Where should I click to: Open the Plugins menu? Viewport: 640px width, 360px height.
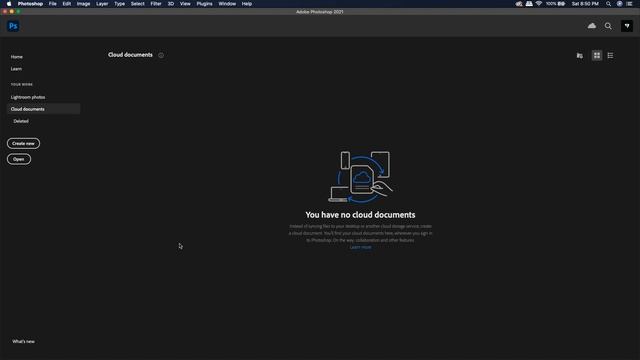pos(204,4)
